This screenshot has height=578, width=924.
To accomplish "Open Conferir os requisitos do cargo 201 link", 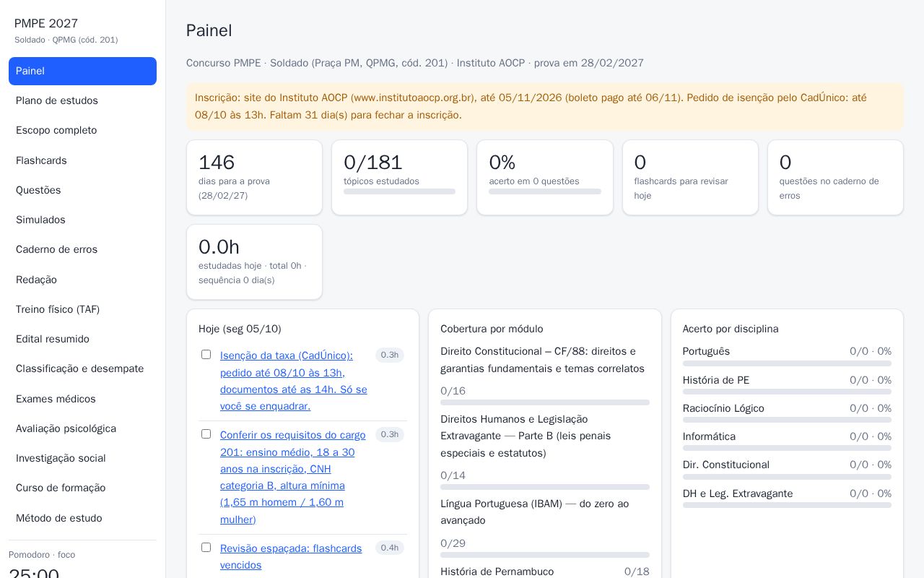I will [x=294, y=477].
